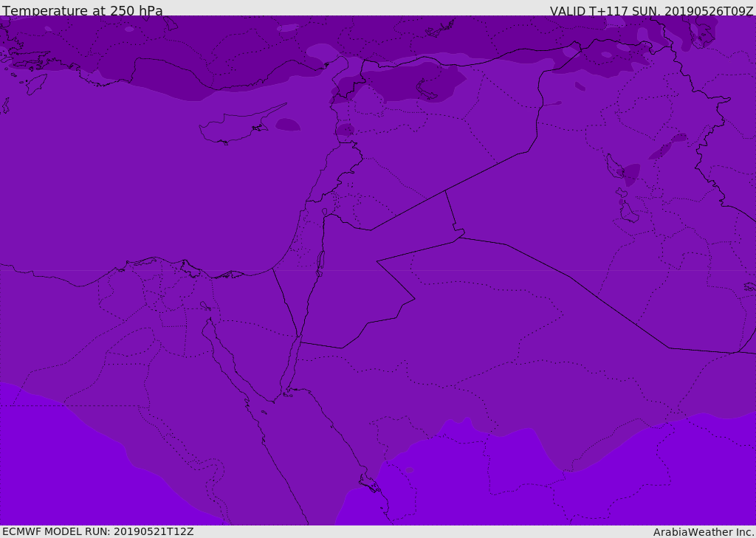Click the 'Temperature at 250 hPa' title
The image size is (756, 538).
pyautogui.click(x=83, y=10)
